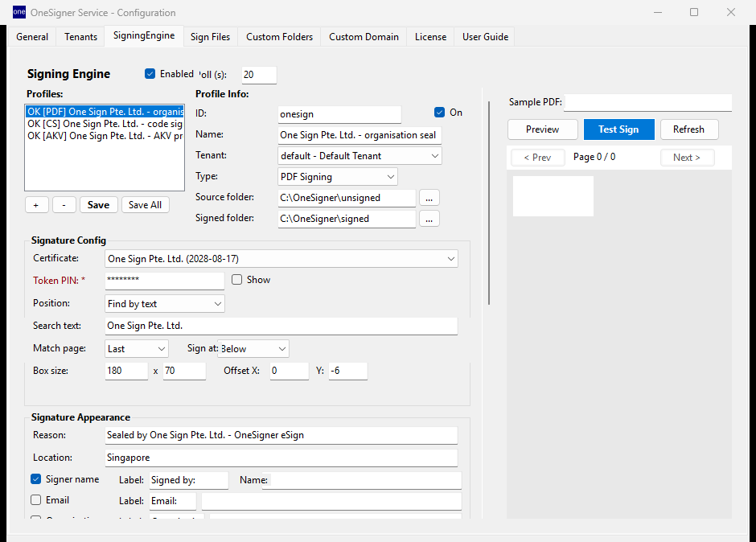Screen dimensions: 756x542
Task: Click the Box size height field
Action: 184,371
